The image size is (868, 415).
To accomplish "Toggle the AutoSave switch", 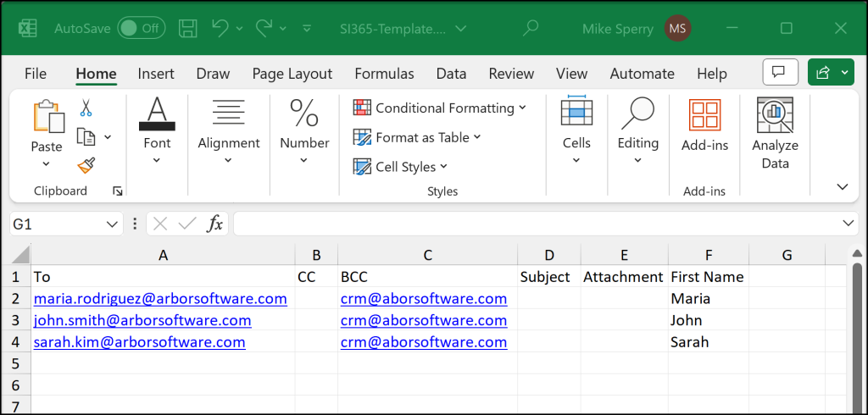I will 141,28.
